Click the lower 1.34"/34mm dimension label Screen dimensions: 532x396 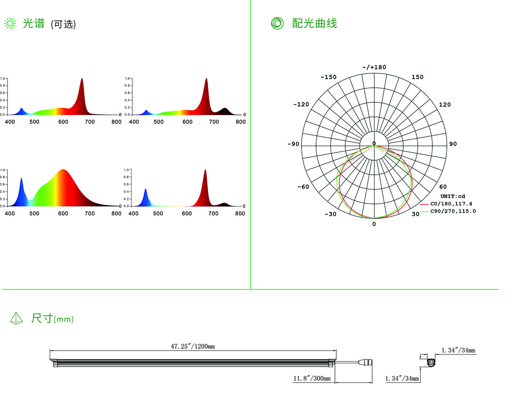pos(402,378)
